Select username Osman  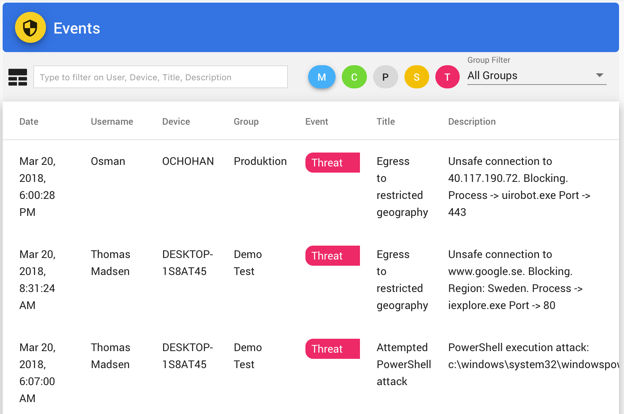pos(108,161)
